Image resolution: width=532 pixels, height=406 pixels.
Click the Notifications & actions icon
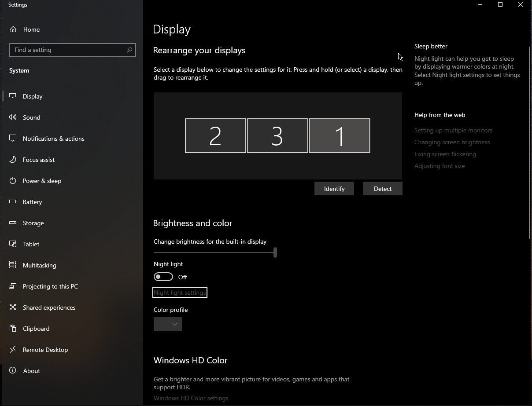[x=13, y=139]
